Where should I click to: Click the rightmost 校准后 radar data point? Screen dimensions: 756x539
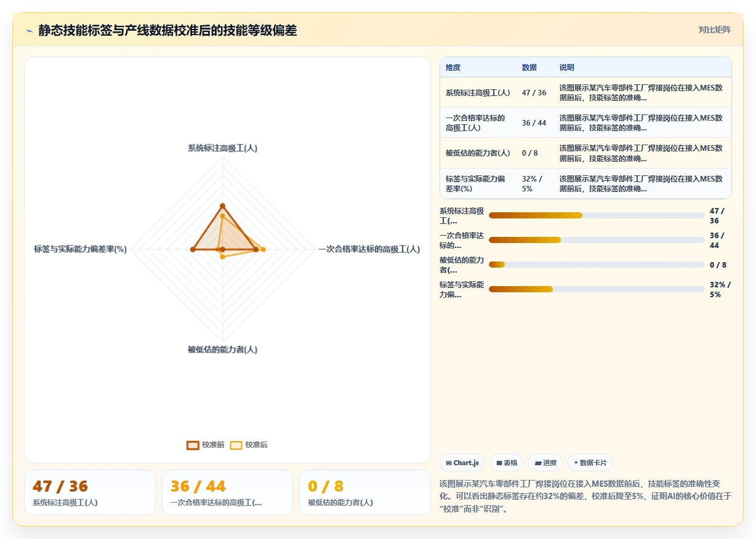(x=263, y=249)
